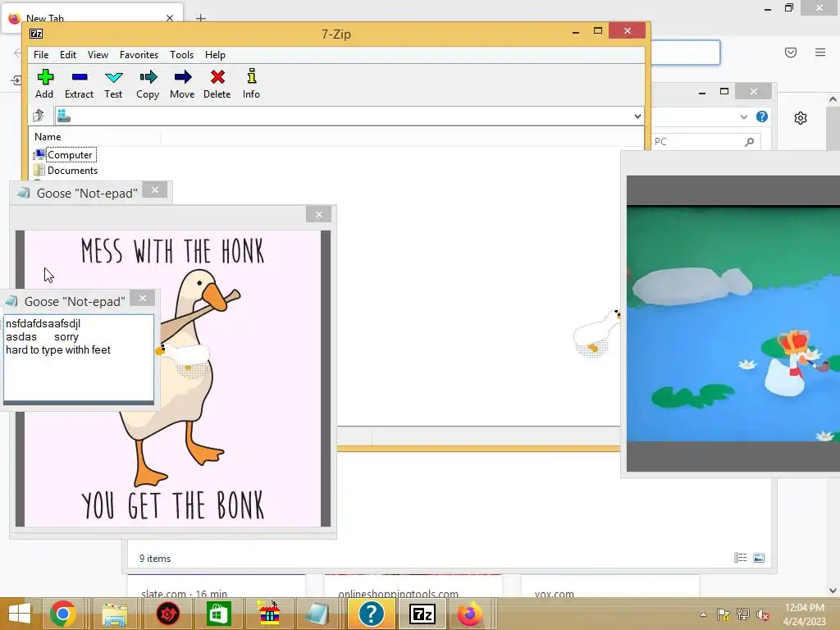The width and height of the screenshot is (840, 630).
Task: Click the network tray icon
Action: (743, 614)
